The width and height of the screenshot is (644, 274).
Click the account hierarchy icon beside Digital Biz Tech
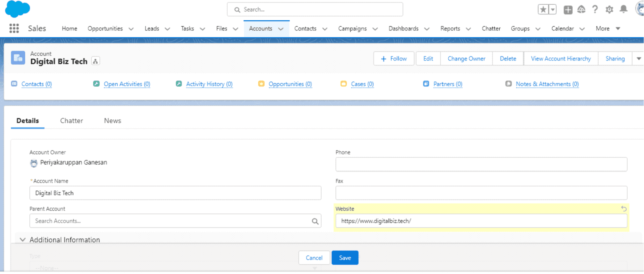point(95,61)
